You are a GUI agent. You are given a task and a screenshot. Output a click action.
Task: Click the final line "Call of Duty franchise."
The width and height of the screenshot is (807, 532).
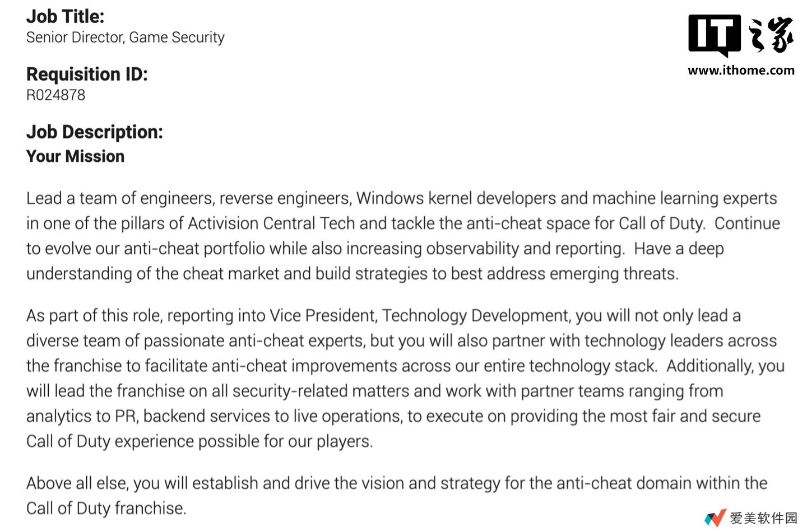point(106,508)
